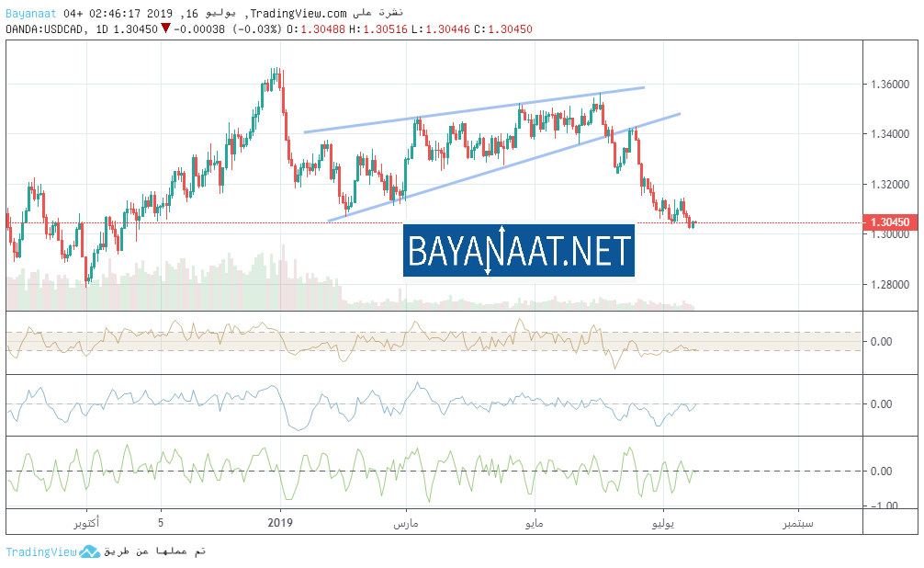Click the -1.00 label on bottom indicator scale

point(882,506)
